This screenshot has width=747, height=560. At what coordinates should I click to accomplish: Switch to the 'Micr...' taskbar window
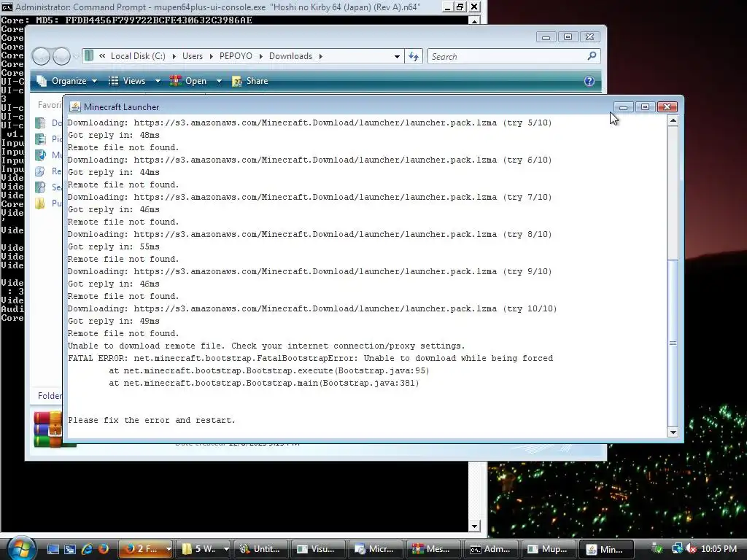(x=376, y=549)
